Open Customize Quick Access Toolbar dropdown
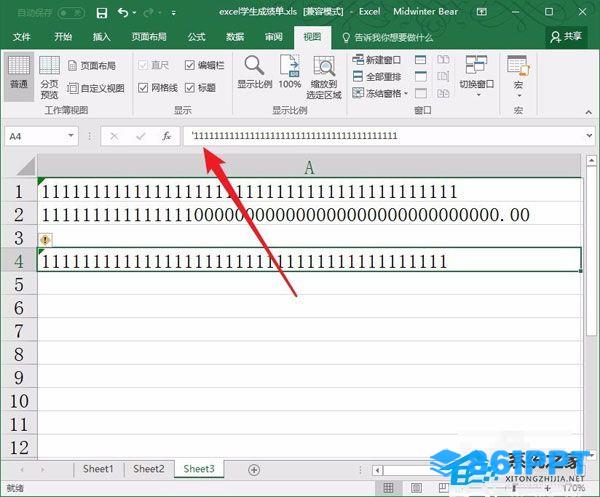 [173, 13]
